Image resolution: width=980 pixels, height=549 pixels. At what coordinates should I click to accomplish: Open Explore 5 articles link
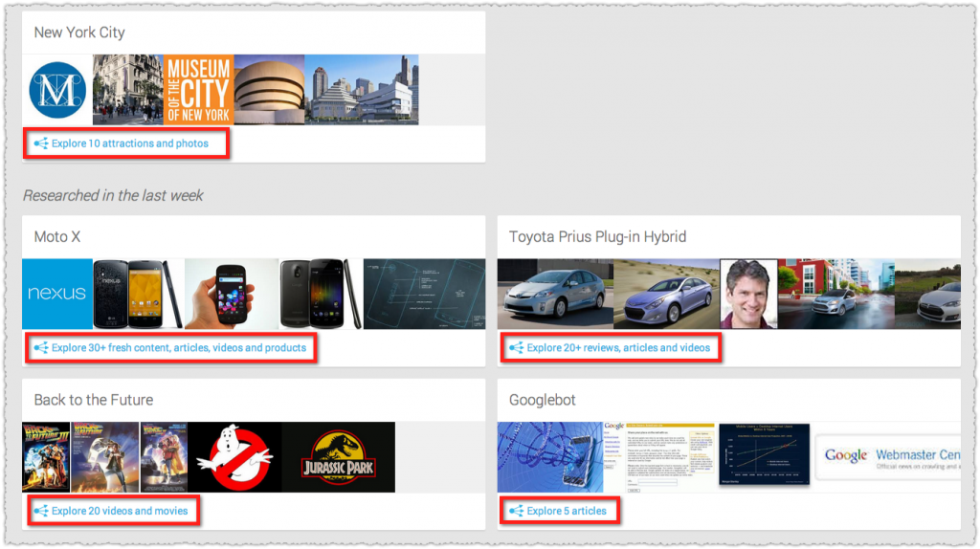click(567, 511)
